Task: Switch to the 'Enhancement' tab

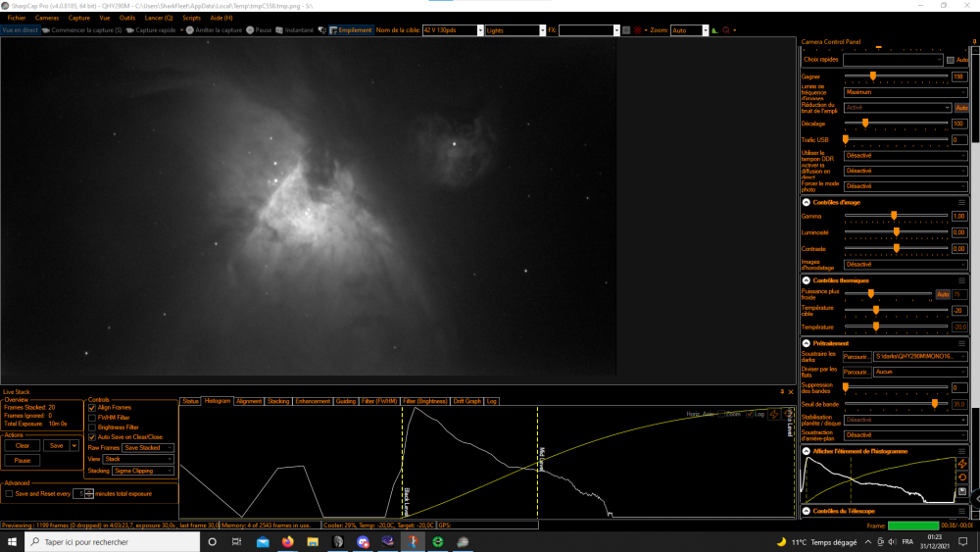Action: pos(313,401)
